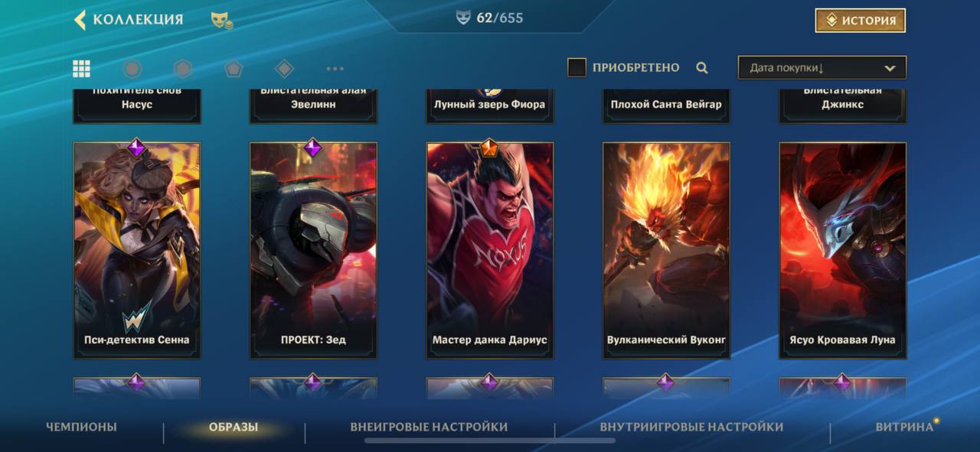980x452 pixels.
Task: Filter by the hexagon rarity gem icon
Action: 183,69
